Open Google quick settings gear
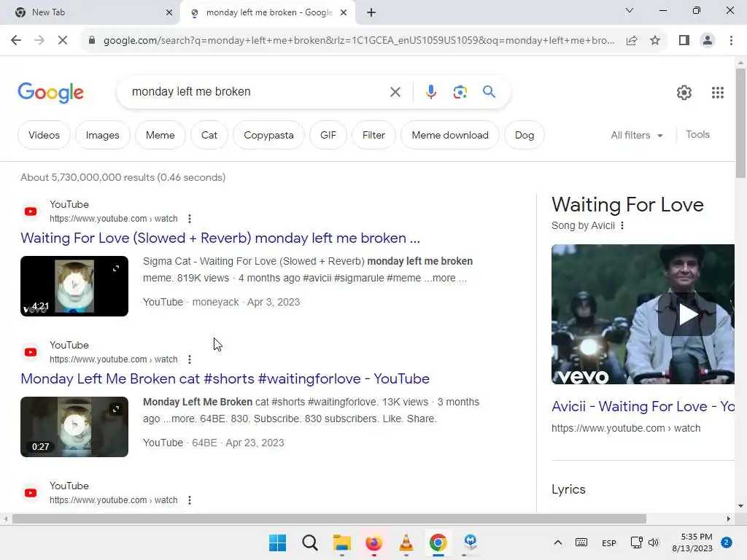The image size is (747, 560). point(684,93)
